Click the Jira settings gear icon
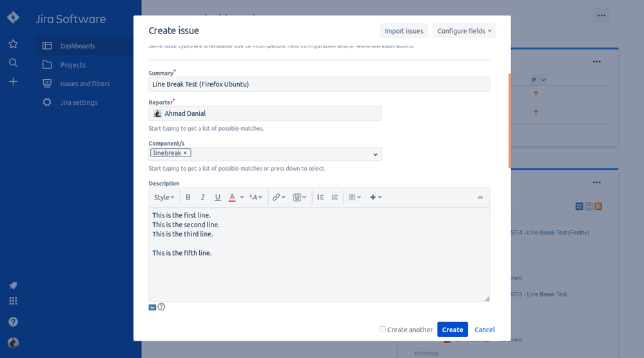This screenshot has height=358, width=644. pyautogui.click(x=47, y=102)
